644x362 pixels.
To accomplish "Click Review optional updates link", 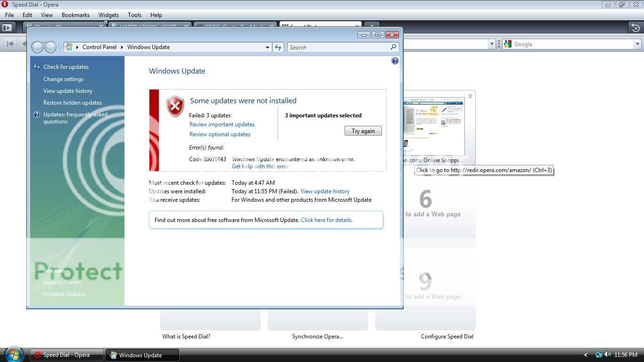I will coord(220,134).
